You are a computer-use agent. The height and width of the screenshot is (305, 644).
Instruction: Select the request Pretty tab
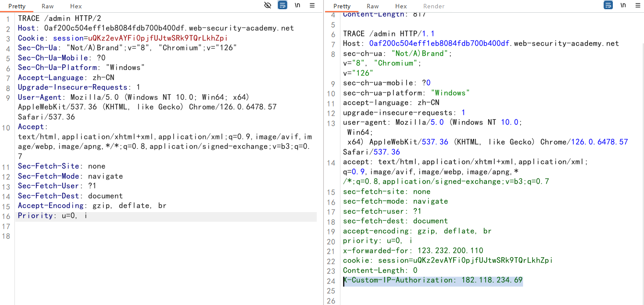pos(17,6)
